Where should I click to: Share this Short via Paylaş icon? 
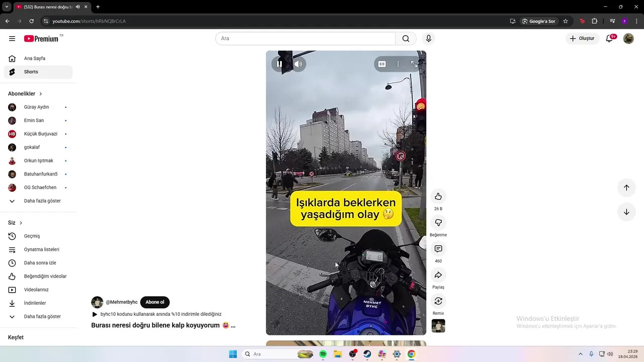click(438, 275)
